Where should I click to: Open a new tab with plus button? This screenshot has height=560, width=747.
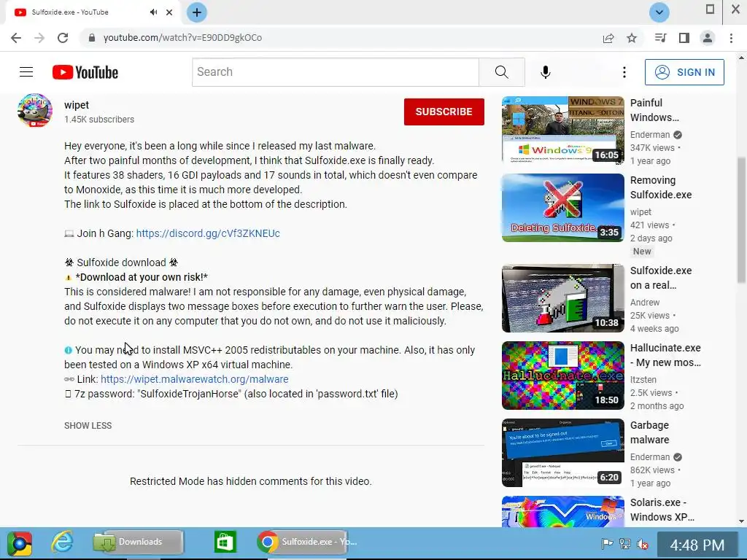coord(197,12)
